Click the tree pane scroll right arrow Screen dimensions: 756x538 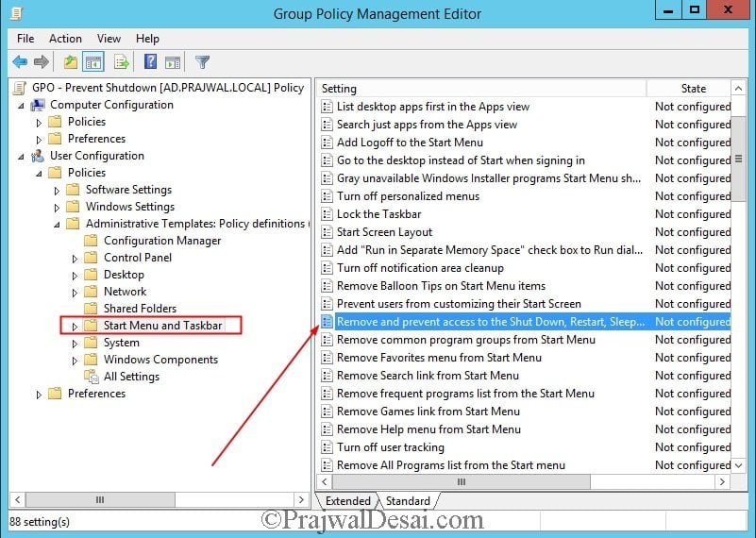tap(301, 500)
